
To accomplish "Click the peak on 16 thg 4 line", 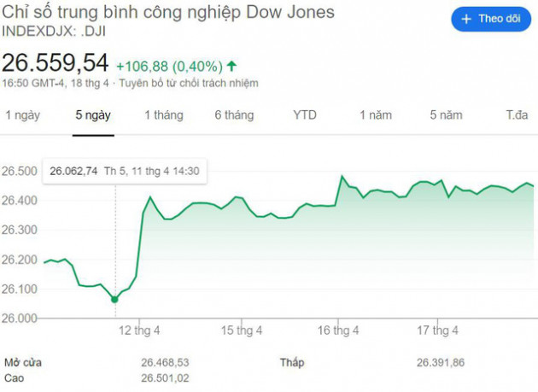I will click(x=342, y=177).
